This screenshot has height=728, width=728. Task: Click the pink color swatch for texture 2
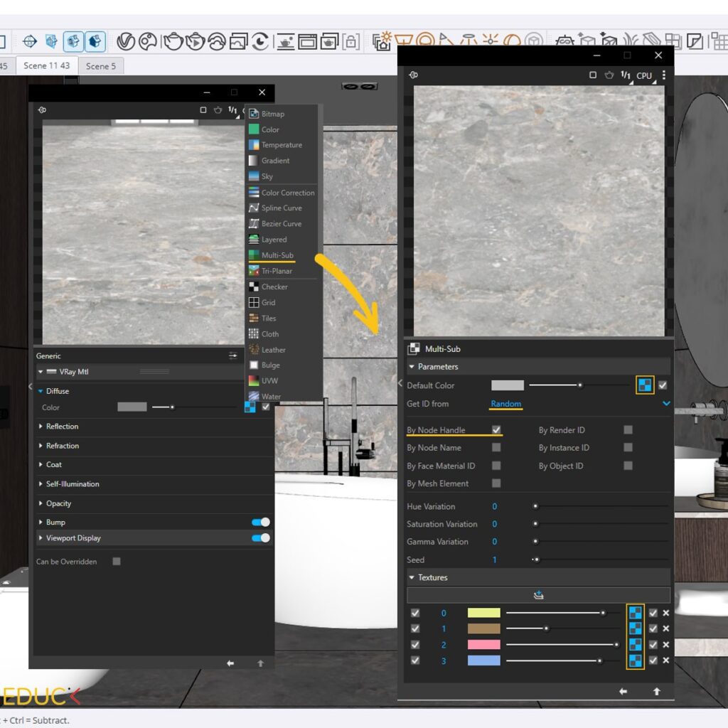(x=483, y=645)
